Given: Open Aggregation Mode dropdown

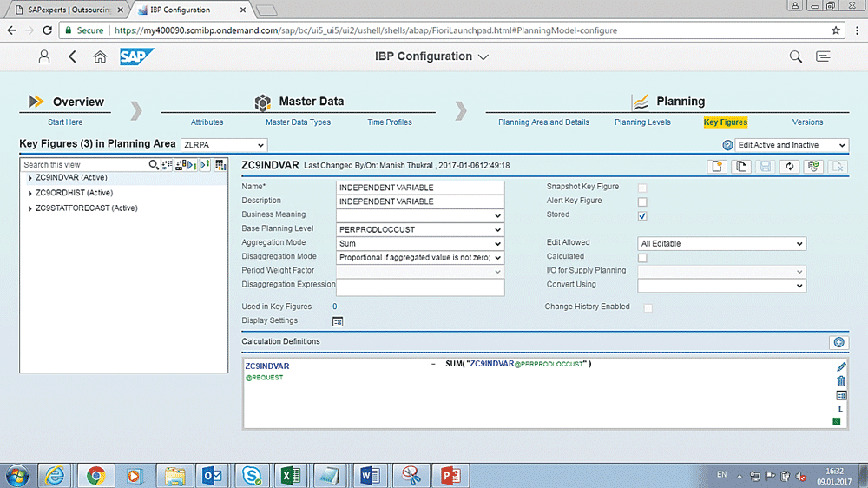Looking at the screenshot, I should (420, 243).
